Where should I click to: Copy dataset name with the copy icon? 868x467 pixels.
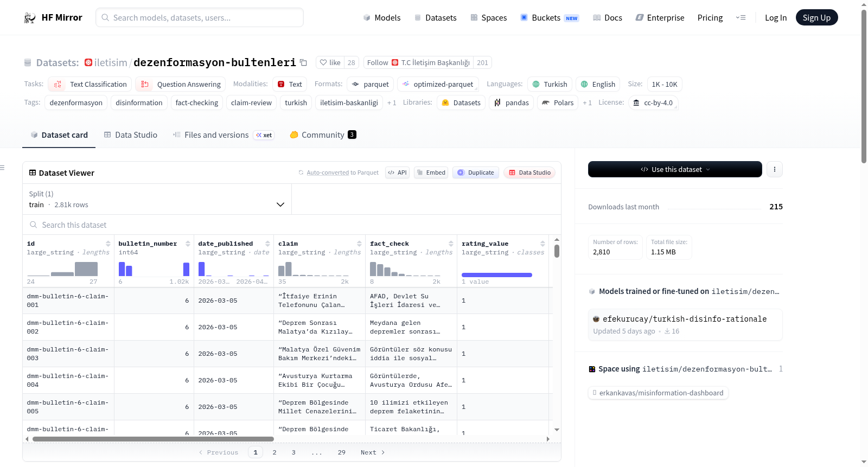click(x=304, y=62)
